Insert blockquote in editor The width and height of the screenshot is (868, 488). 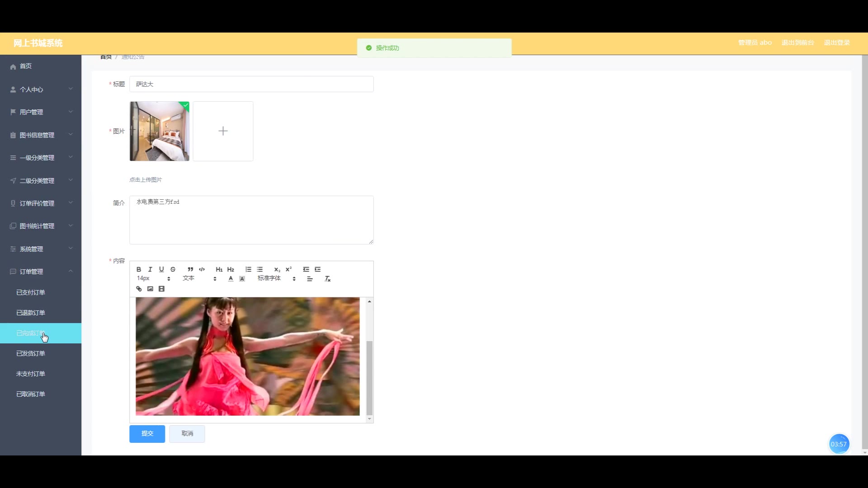(x=190, y=269)
